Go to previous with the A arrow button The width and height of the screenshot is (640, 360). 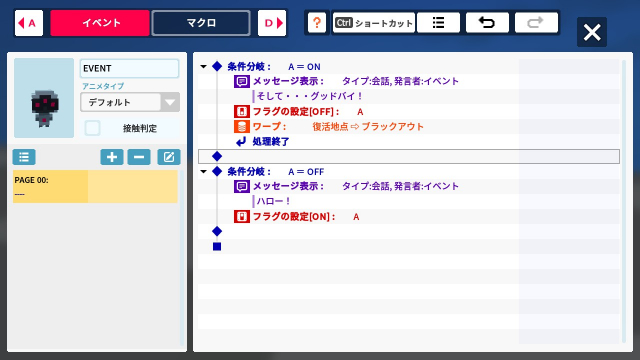pos(29,23)
